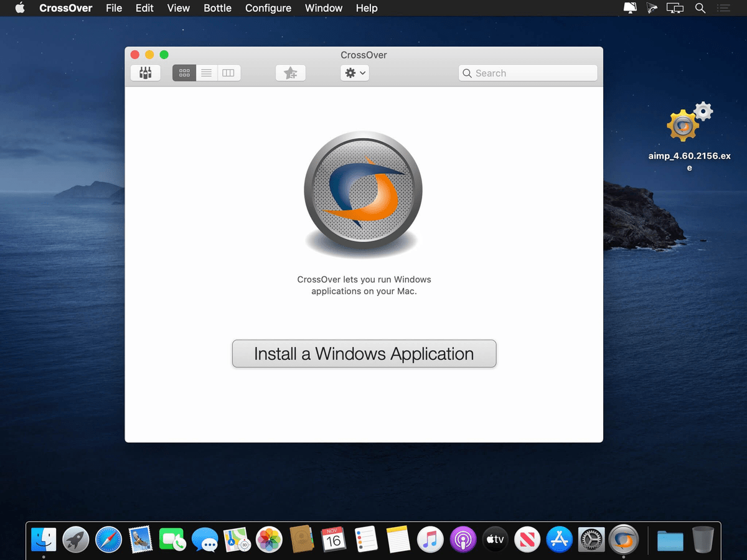Open the Window menu
This screenshot has width=747, height=560.
[x=323, y=8]
